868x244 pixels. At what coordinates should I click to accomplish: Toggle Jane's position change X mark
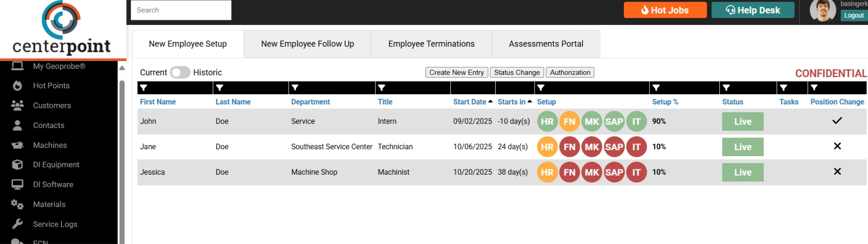click(x=837, y=146)
